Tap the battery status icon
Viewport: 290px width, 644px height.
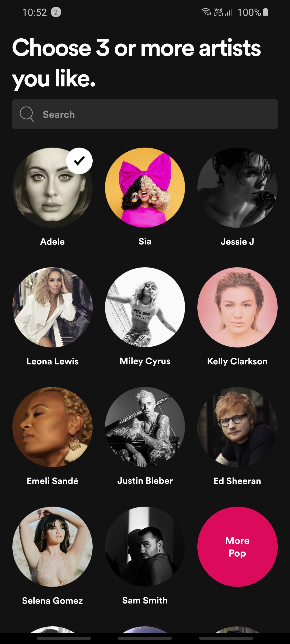(266, 12)
